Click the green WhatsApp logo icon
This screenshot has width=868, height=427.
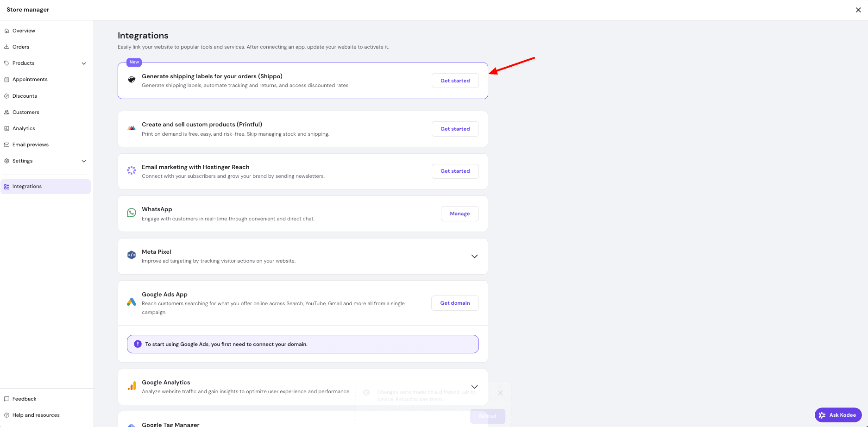point(132,213)
